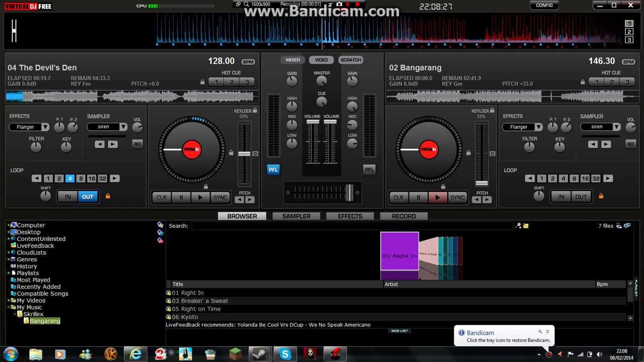Trigger hot cue 1 on Devil's Den deck
Image resolution: width=644 pixels, height=362 pixels.
(216, 82)
